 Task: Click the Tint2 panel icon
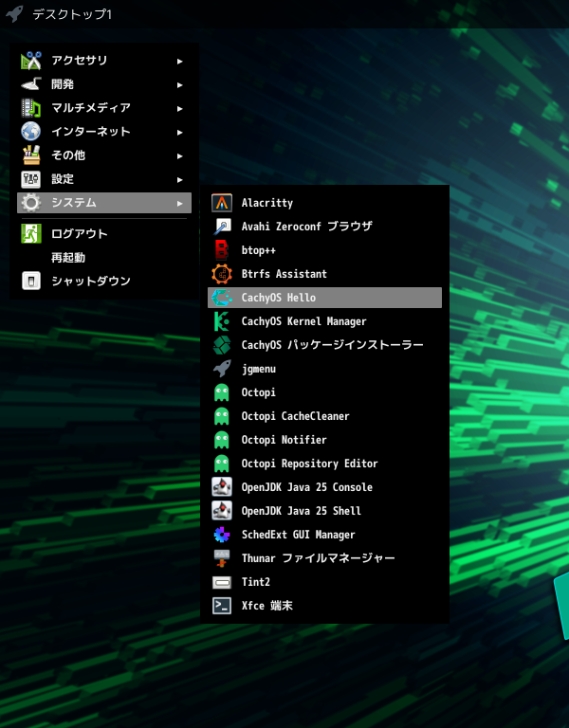click(222, 582)
